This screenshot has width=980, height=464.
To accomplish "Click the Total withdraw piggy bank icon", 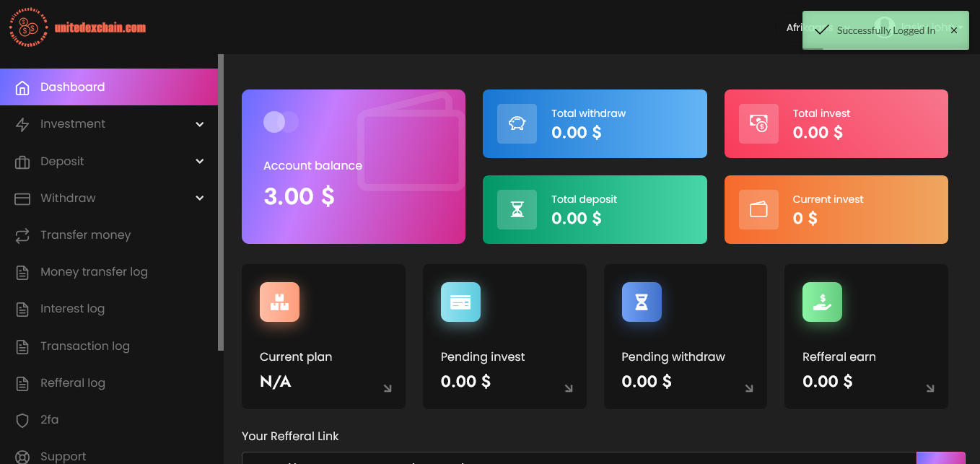I will coord(517,123).
